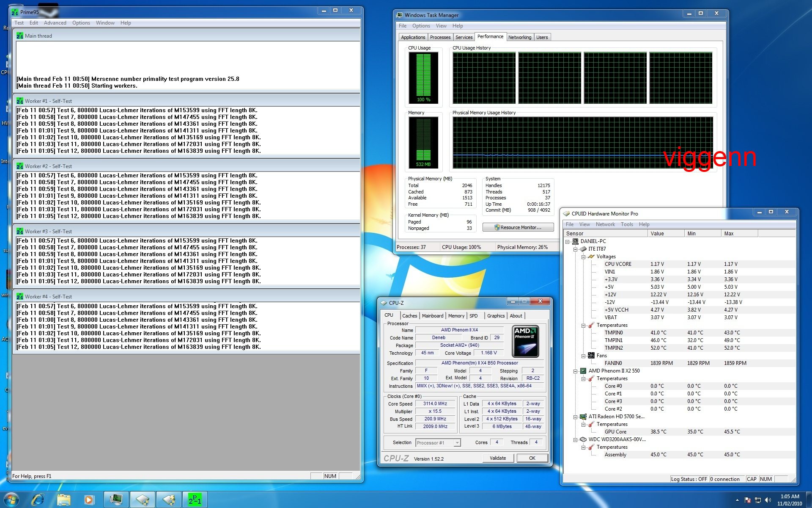Click the network icon in system tray

pyautogui.click(x=757, y=500)
